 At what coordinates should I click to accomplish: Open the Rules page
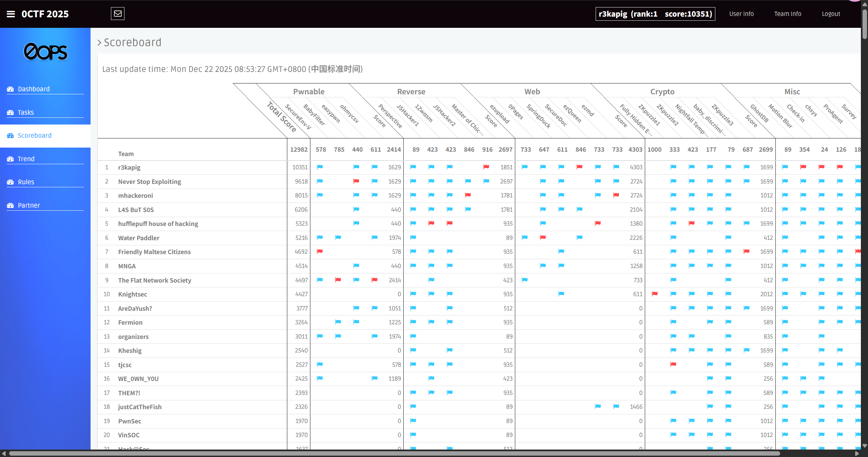pyautogui.click(x=26, y=182)
